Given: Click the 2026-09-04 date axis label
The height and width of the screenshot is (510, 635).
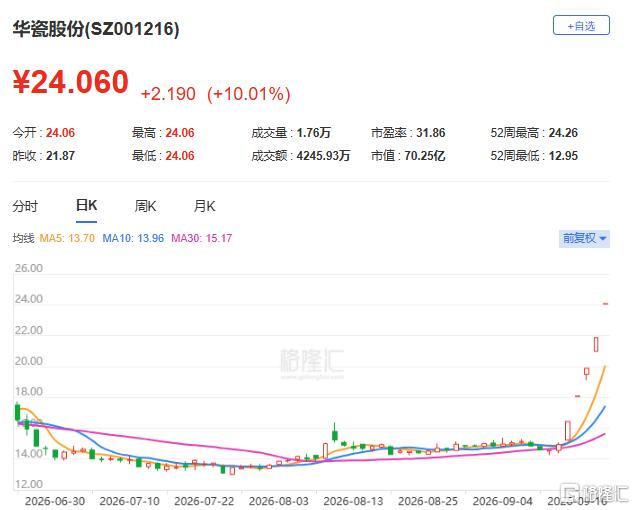Looking at the screenshot, I should (503, 501).
